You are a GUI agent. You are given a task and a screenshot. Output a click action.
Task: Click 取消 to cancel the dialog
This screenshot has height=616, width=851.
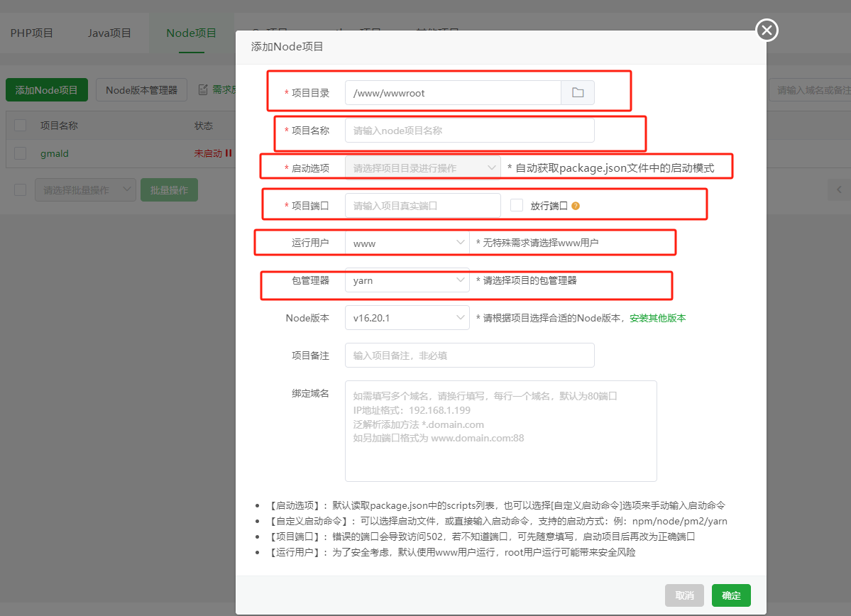click(684, 595)
